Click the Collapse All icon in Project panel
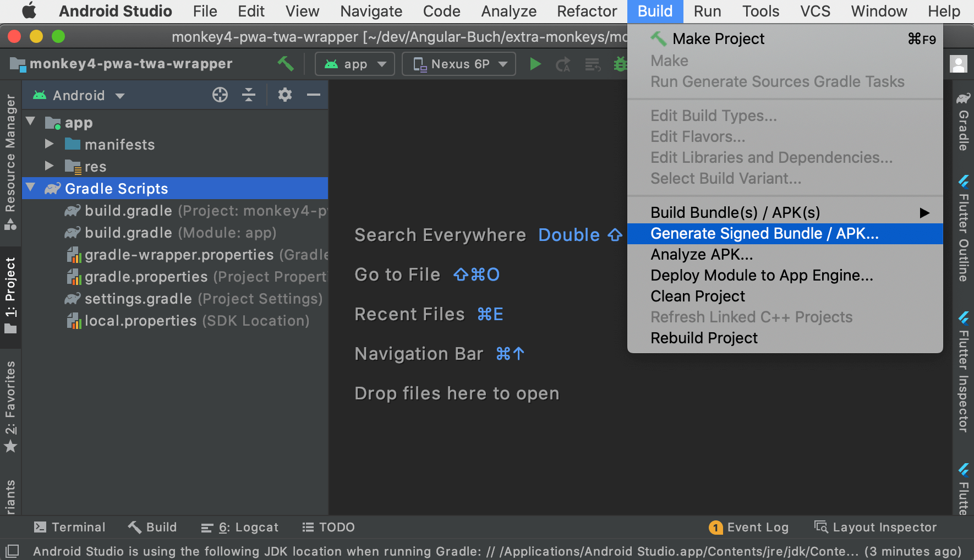The image size is (974, 560). tap(249, 95)
